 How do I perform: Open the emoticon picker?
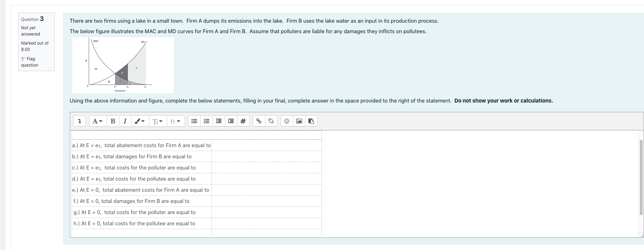(x=287, y=121)
